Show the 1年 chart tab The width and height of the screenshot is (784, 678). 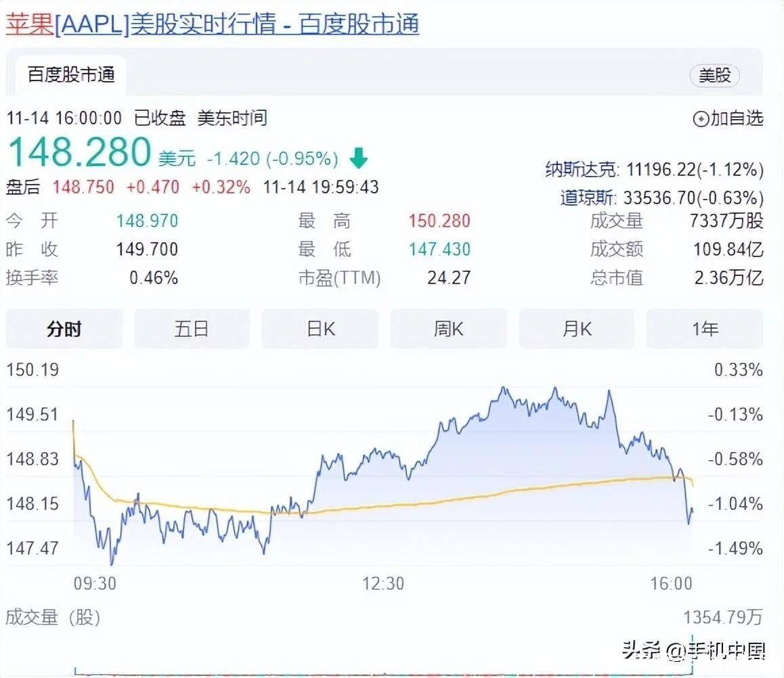click(705, 329)
